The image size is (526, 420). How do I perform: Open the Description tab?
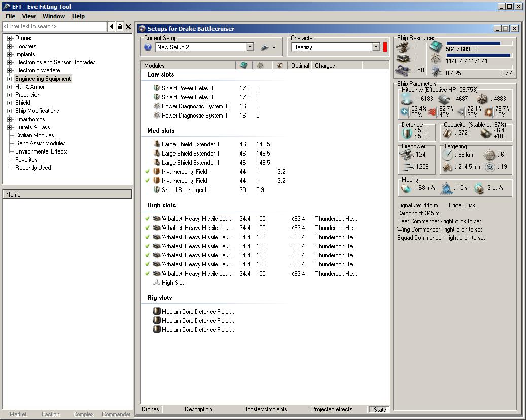pyautogui.click(x=198, y=409)
